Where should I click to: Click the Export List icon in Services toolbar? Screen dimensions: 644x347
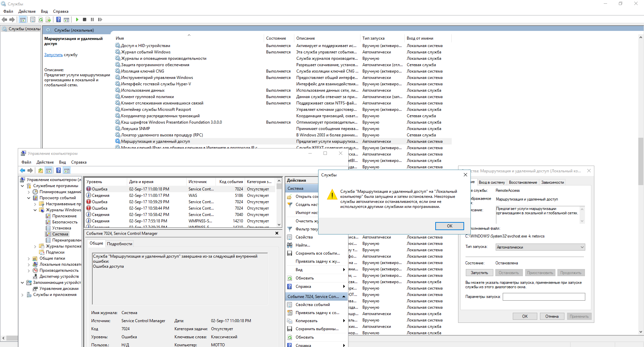click(48, 19)
